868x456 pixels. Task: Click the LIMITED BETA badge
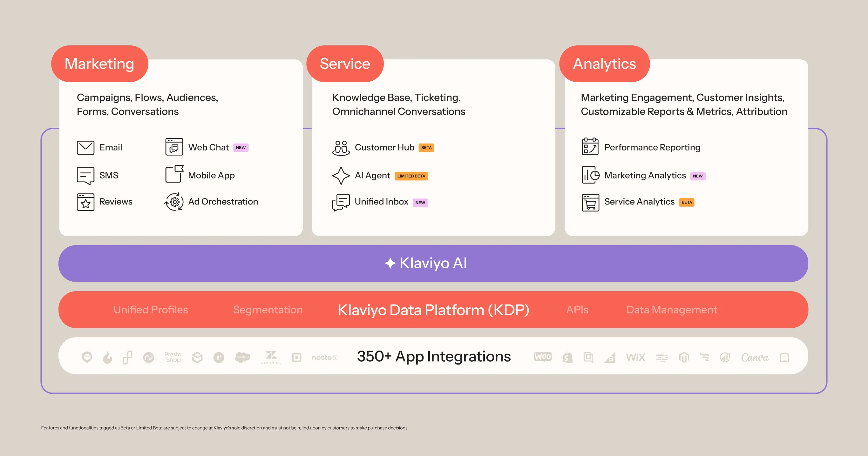411,176
